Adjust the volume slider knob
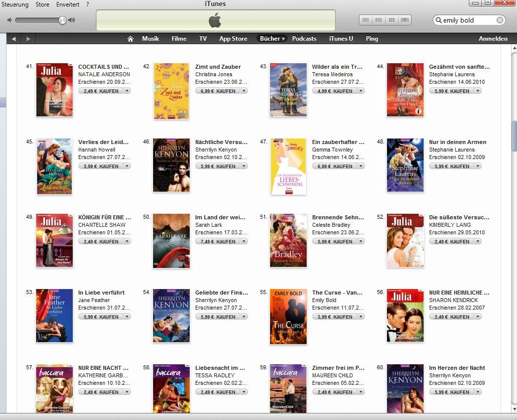The image size is (517, 420). tap(62, 21)
